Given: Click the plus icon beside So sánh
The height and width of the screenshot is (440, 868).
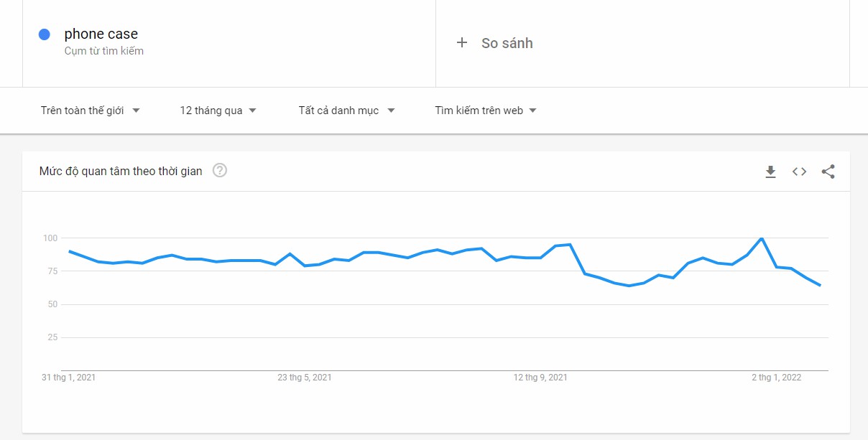Looking at the screenshot, I should click(x=462, y=43).
